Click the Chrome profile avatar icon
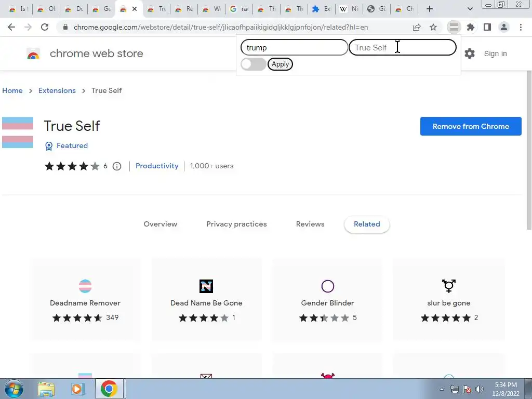This screenshot has height=399, width=532. click(x=504, y=27)
